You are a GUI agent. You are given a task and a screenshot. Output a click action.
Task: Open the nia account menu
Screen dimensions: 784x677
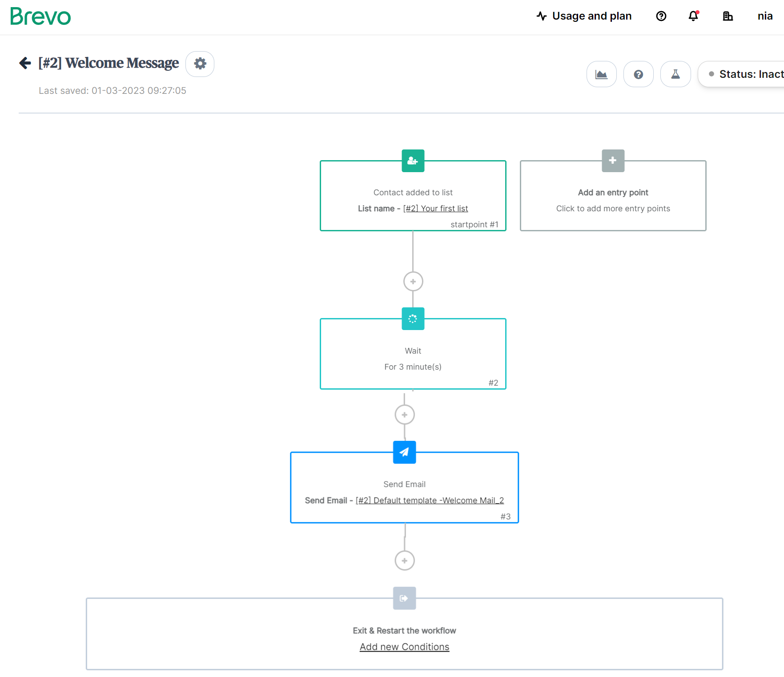pyautogui.click(x=765, y=16)
